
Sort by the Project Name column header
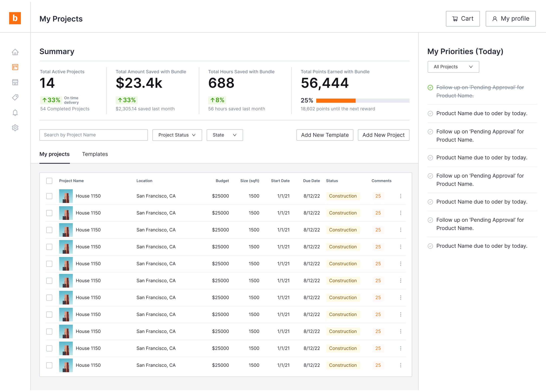tap(71, 181)
